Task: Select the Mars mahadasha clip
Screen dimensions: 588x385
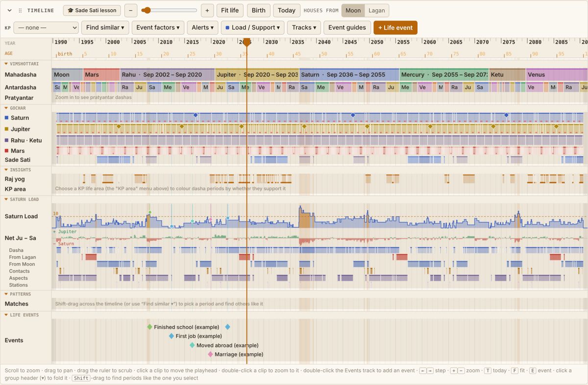Action: 101,75
